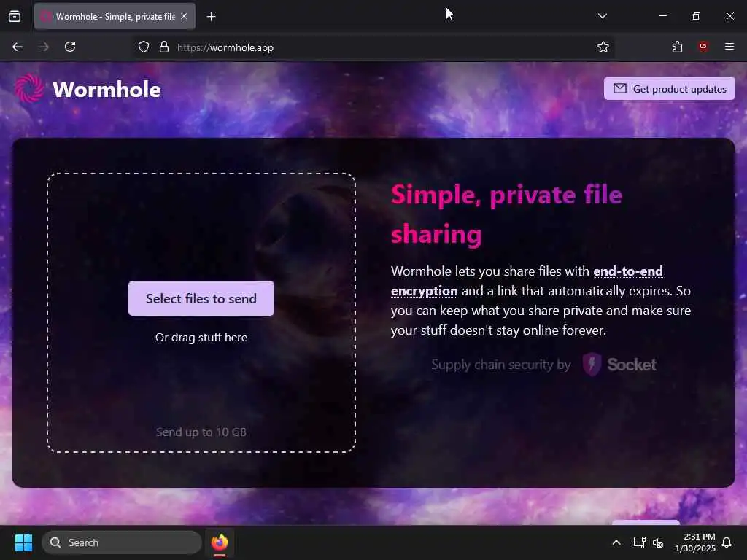Image resolution: width=747 pixels, height=560 pixels.
Task: Reload the current page
Action: [70, 47]
